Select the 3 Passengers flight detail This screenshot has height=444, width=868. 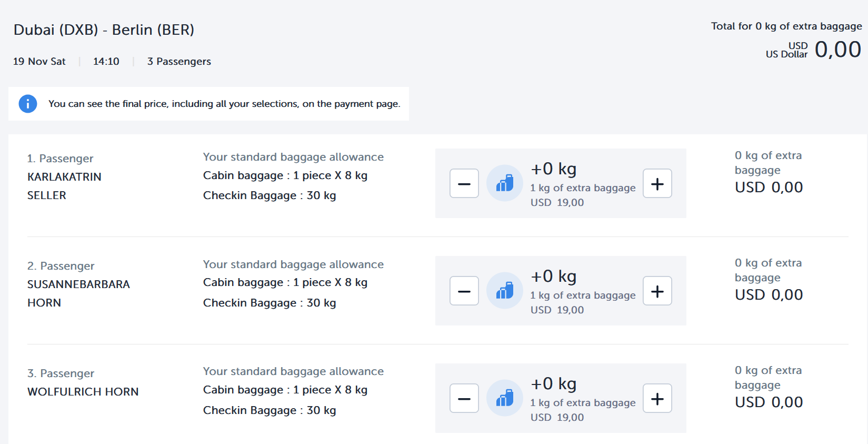179,62
